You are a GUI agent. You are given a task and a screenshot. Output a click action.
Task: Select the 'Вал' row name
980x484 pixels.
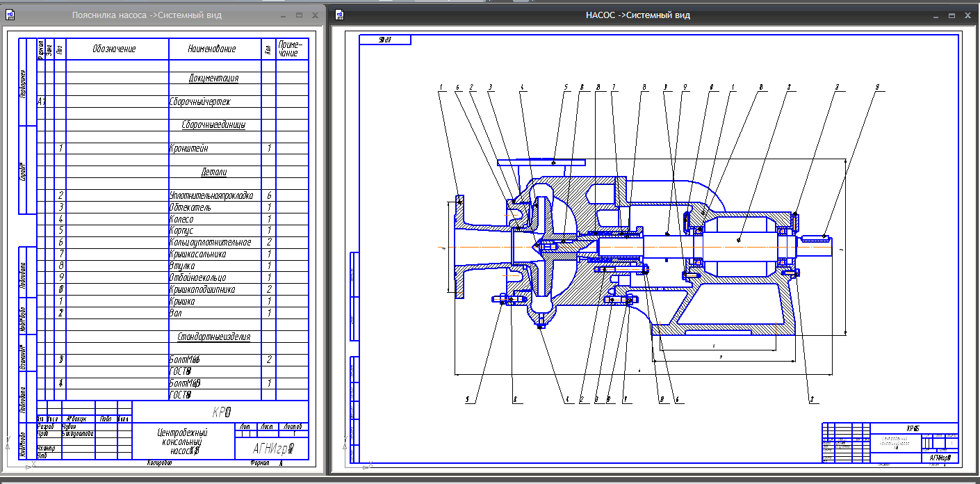(x=176, y=313)
